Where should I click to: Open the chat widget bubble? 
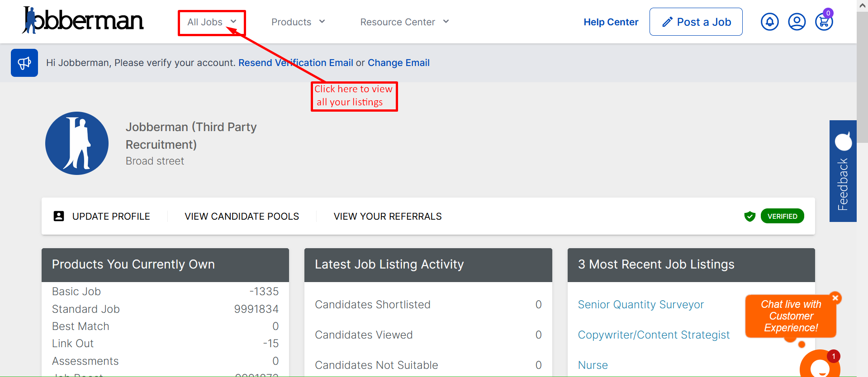tap(820, 365)
